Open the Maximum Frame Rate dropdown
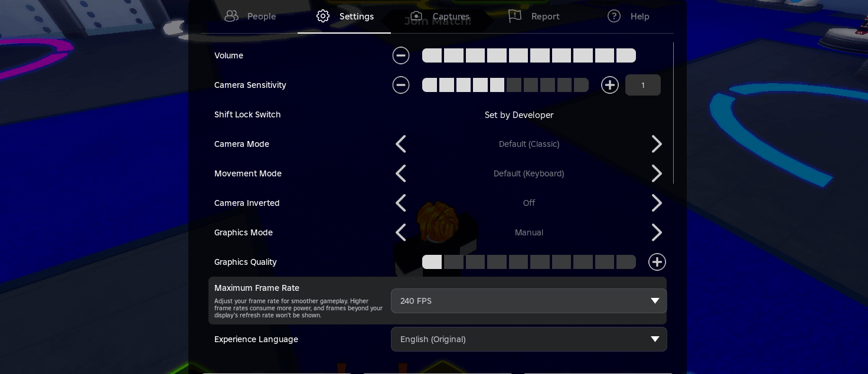This screenshot has height=374, width=868. click(529, 301)
